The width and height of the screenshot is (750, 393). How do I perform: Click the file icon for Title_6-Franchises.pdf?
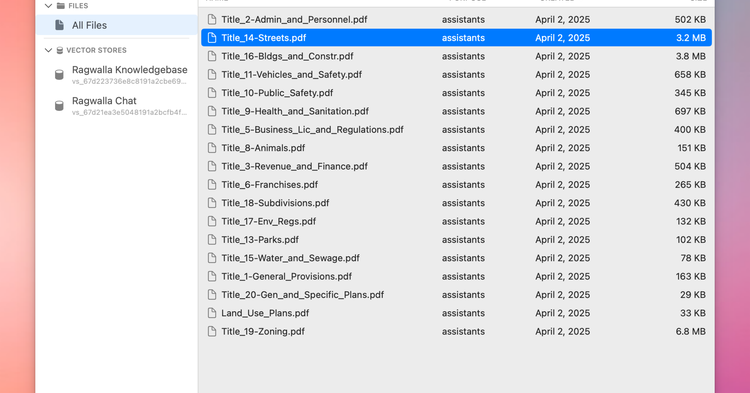[x=212, y=185]
